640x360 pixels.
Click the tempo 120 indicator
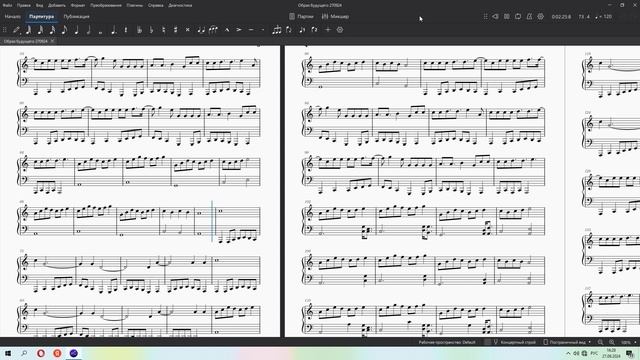point(604,17)
